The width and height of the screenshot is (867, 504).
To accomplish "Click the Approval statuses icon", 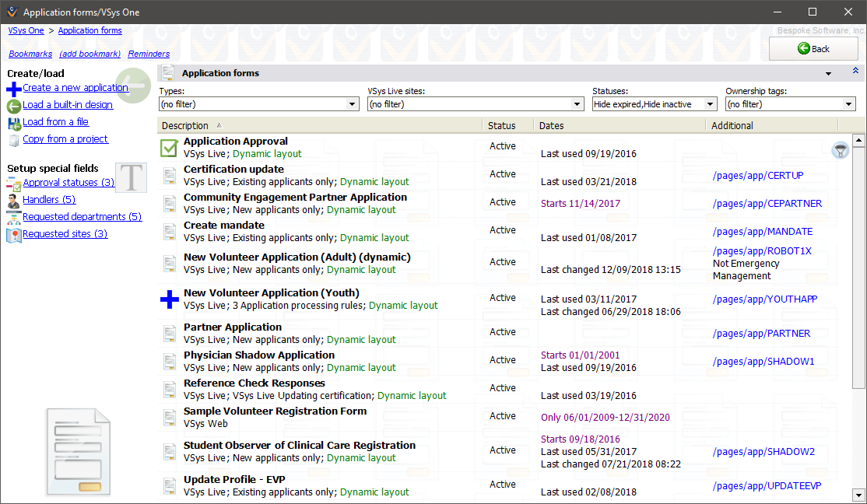I will click(15, 184).
